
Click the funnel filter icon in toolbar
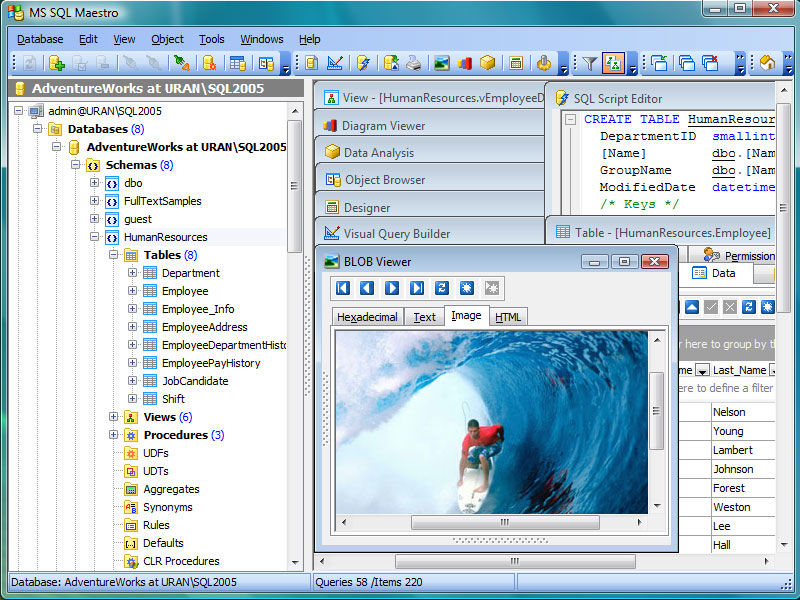[590, 63]
